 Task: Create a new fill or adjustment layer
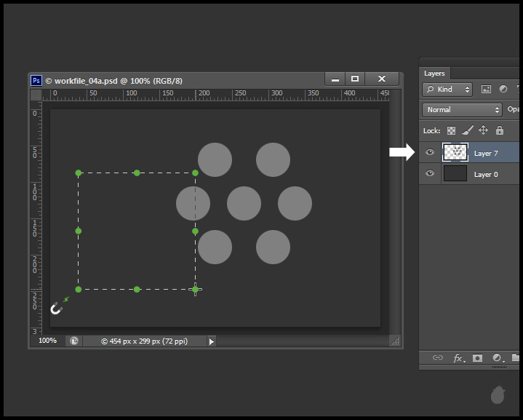click(497, 358)
